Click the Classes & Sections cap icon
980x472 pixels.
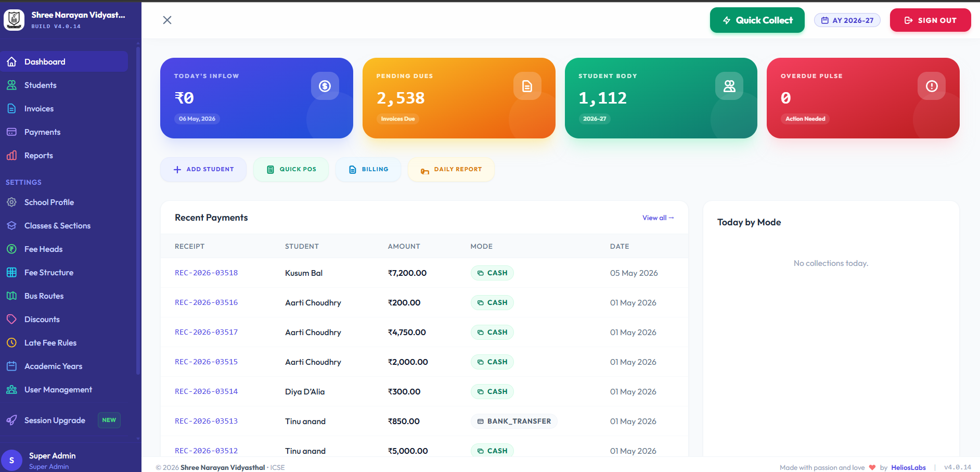11,225
